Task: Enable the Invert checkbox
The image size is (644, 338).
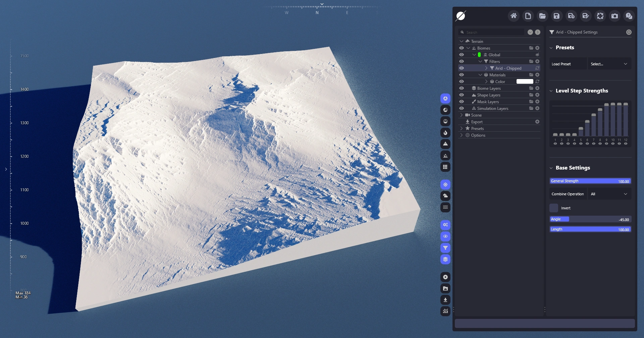Action: (554, 208)
